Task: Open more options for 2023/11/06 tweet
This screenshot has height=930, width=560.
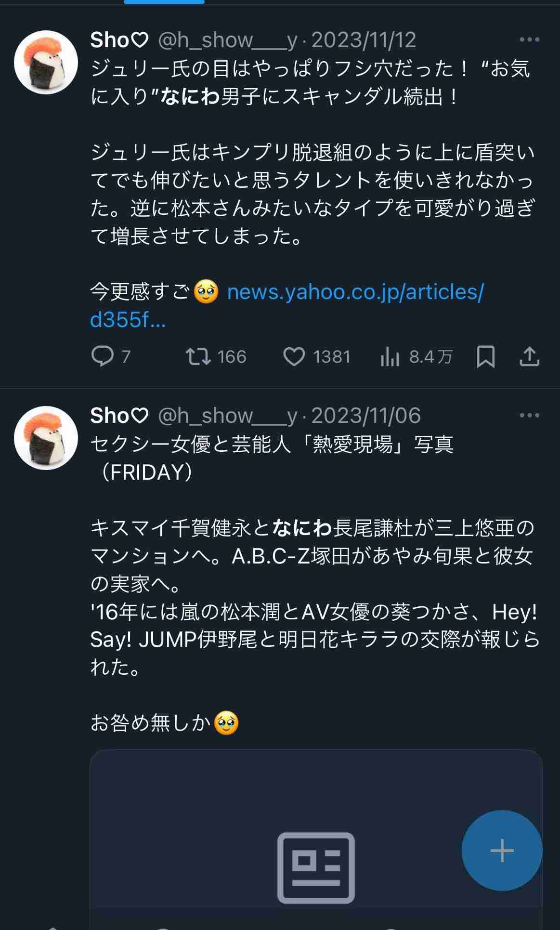Action: tap(529, 415)
